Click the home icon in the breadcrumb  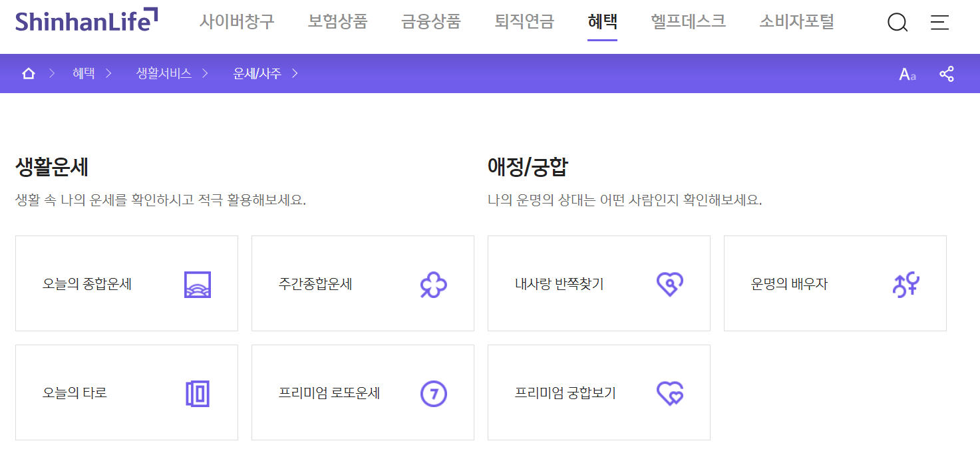(x=28, y=73)
